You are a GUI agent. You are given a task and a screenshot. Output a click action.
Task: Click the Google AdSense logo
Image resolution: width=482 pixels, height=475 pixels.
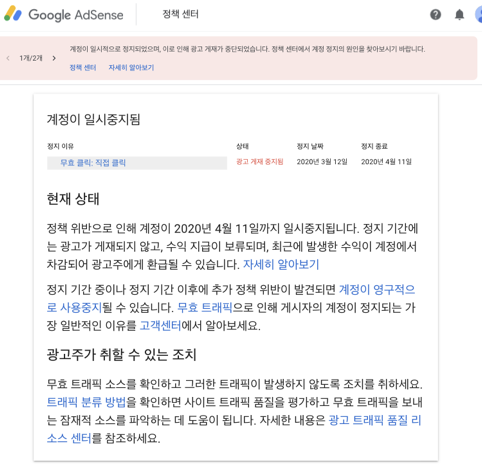pyautogui.click(x=63, y=15)
